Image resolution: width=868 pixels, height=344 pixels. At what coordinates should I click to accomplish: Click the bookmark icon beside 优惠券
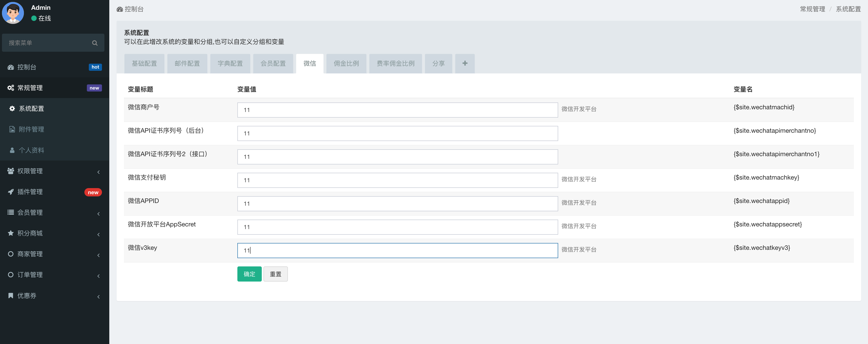click(x=11, y=295)
